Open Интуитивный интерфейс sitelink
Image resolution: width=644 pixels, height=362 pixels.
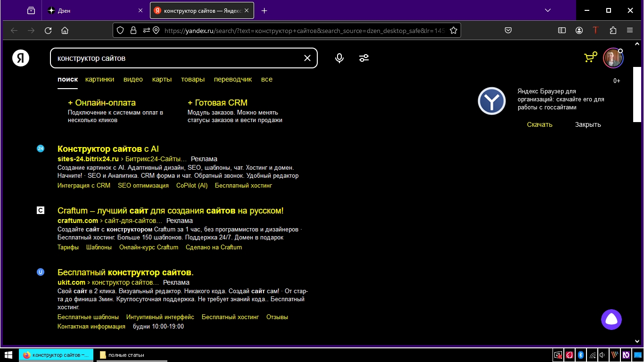(x=160, y=317)
